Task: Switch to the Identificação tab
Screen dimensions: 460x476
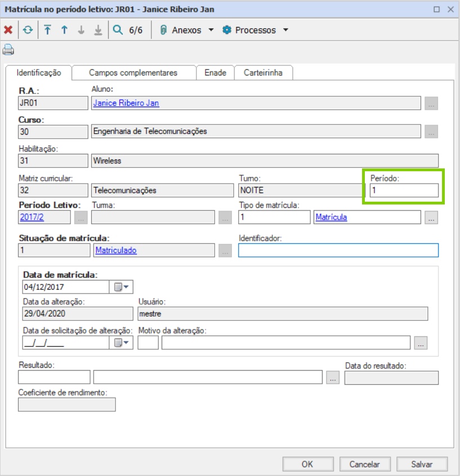Action: coord(38,73)
